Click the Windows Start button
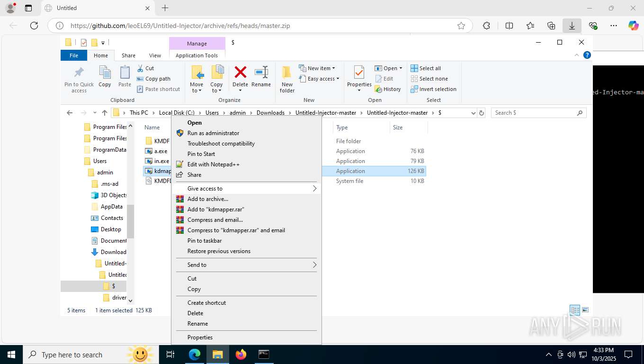This screenshot has width=644, height=364. (x=11, y=355)
